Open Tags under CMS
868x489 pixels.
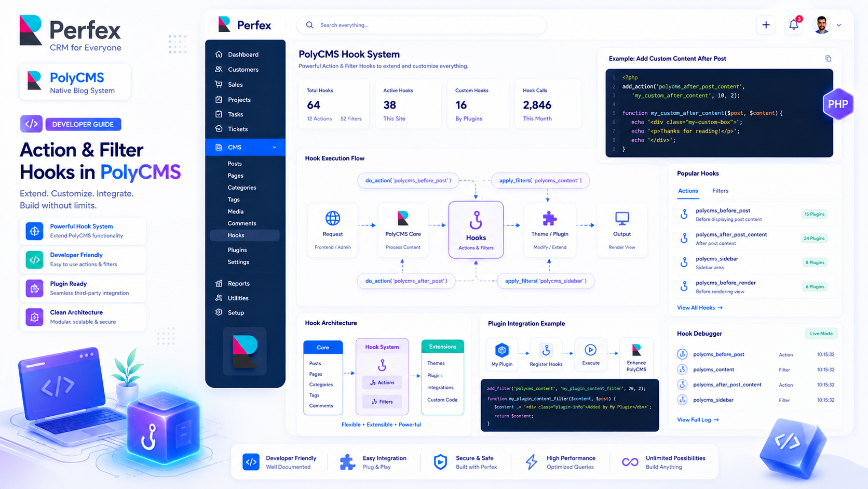234,200
